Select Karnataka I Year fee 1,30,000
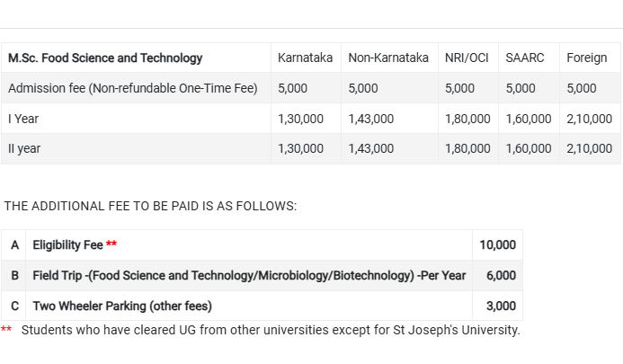This screenshot has width=623, height=364. pyautogui.click(x=300, y=119)
